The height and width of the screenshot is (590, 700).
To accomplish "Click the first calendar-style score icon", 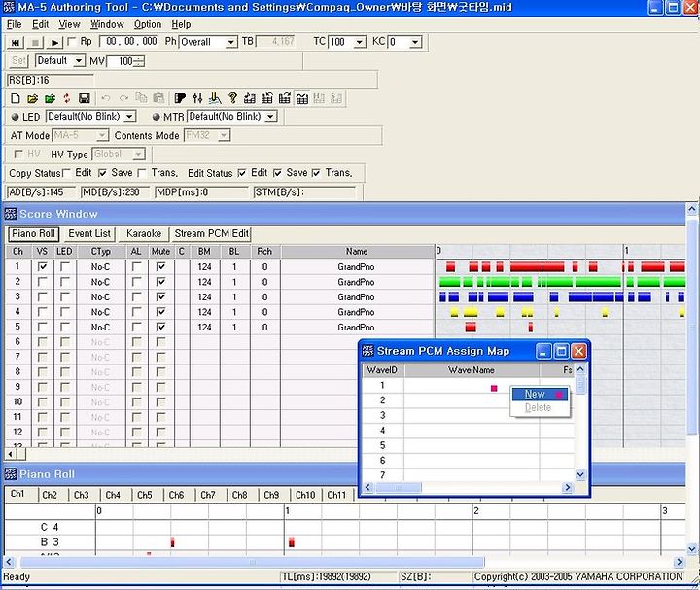I will [250, 98].
